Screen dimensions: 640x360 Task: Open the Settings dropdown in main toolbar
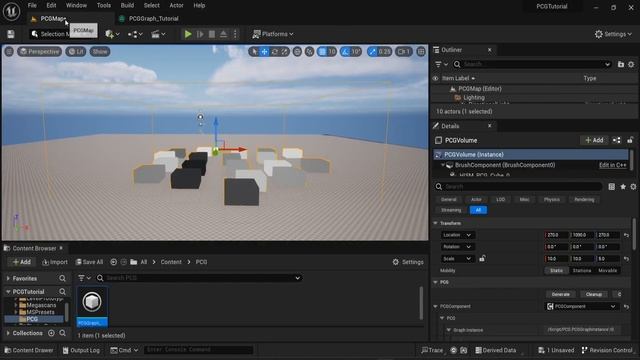point(613,34)
